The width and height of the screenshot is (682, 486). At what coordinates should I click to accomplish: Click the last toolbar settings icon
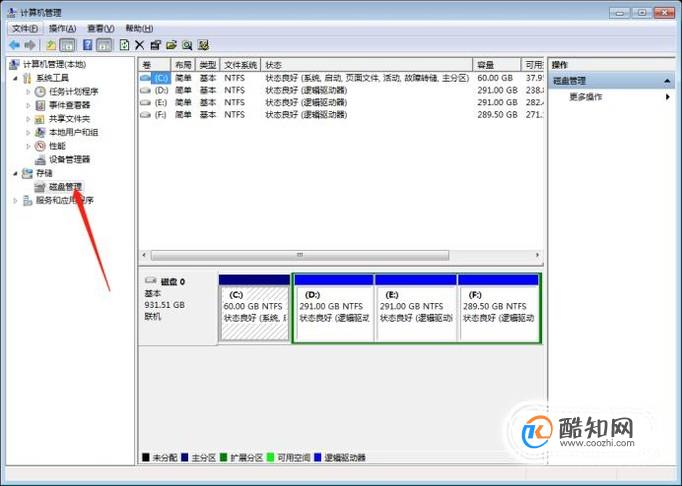pos(203,45)
